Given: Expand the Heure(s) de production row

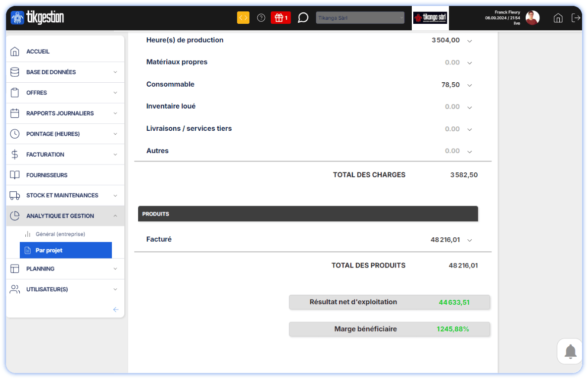Looking at the screenshot, I should [x=470, y=41].
